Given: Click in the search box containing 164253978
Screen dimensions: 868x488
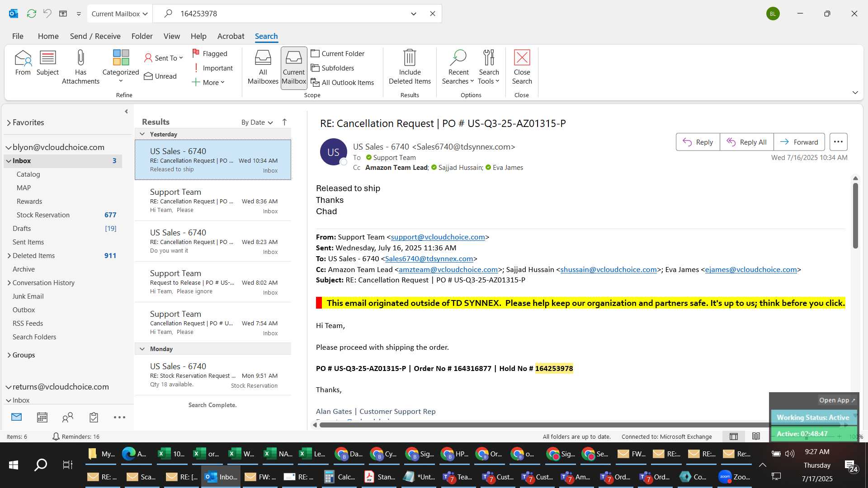Looking at the screenshot, I should (x=289, y=14).
